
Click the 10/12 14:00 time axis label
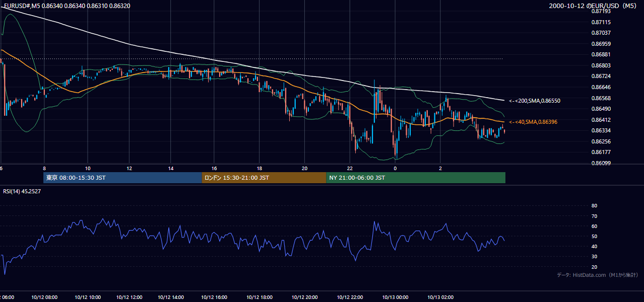pyautogui.click(x=172, y=297)
